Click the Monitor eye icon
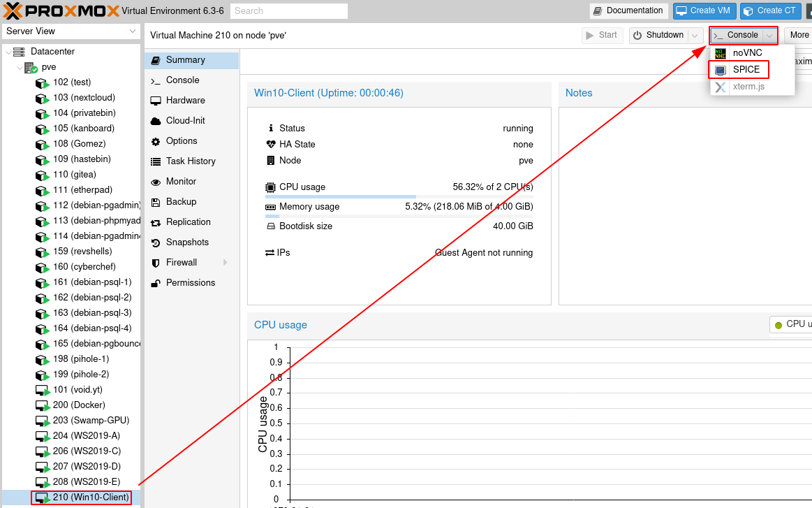The width and height of the screenshot is (812, 508). click(x=156, y=182)
